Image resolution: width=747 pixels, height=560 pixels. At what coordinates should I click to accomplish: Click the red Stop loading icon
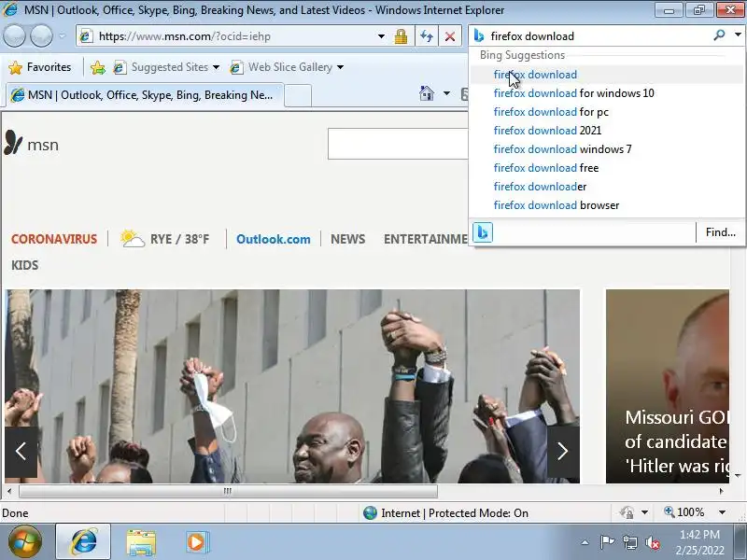[450, 36]
